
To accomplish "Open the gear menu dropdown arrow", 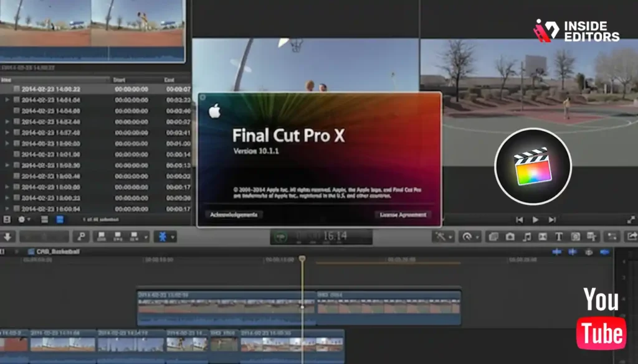I will click(29, 220).
